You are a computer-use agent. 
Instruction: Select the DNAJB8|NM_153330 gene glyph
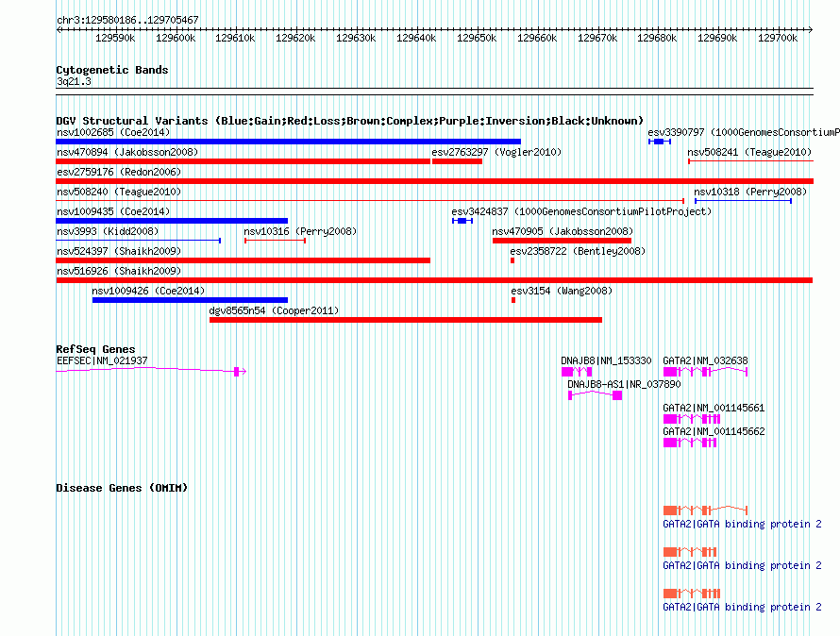[x=577, y=372]
